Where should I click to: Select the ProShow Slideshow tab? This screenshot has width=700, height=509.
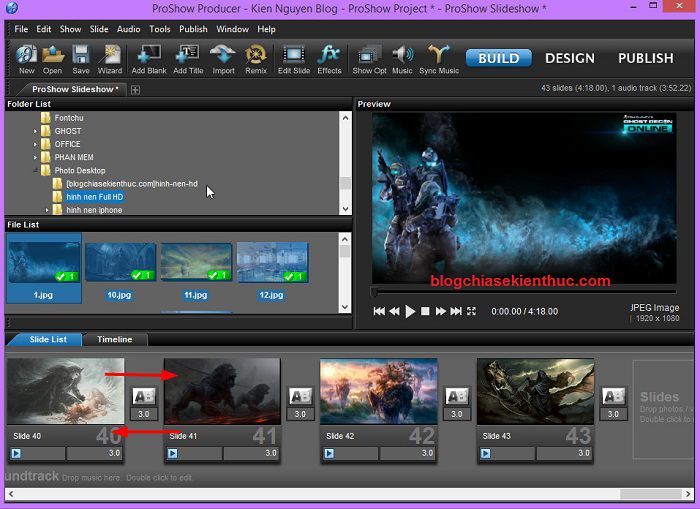(x=75, y=89)
